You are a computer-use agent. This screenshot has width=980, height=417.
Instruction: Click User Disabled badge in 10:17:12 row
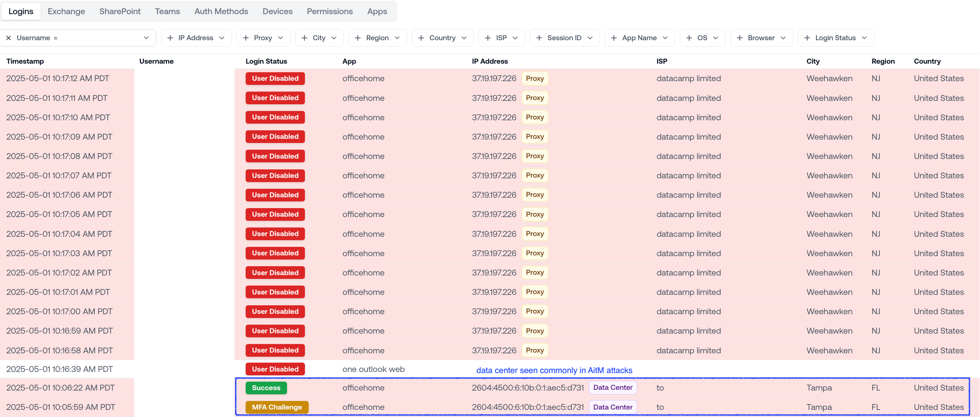click(x=275, y=78)
